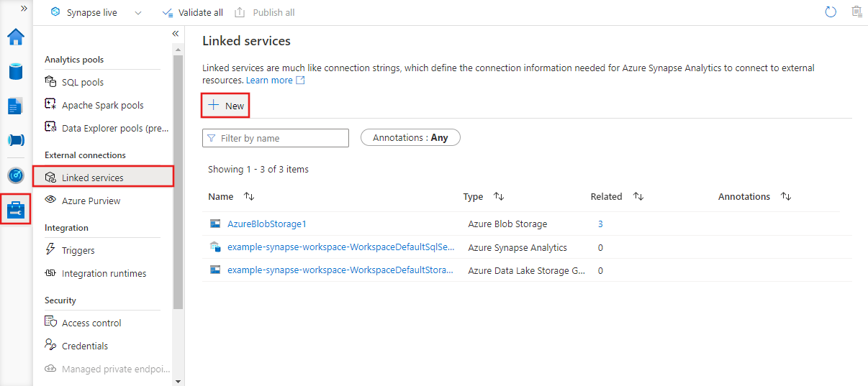Image resolution: width=868 pixels, height=386 pixels.
Task: Open the Integrate hub pipeline icon
Action: coord(16,140)
